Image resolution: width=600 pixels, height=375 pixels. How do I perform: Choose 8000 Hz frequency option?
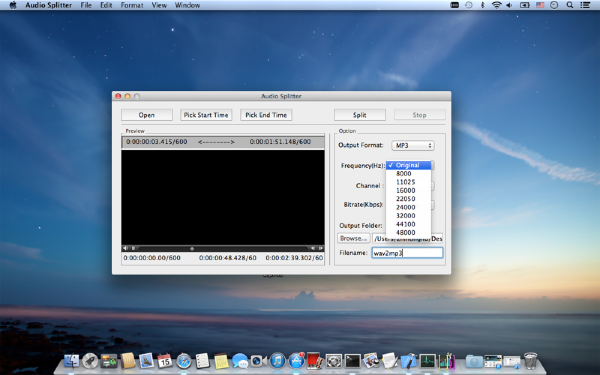[409, 173]
